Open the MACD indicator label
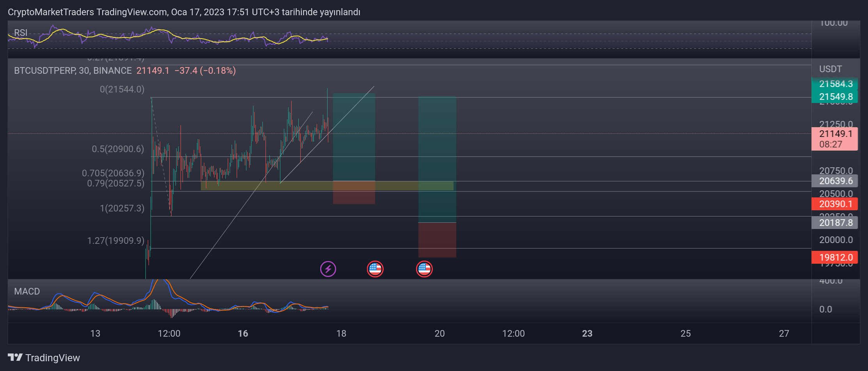 27,291
